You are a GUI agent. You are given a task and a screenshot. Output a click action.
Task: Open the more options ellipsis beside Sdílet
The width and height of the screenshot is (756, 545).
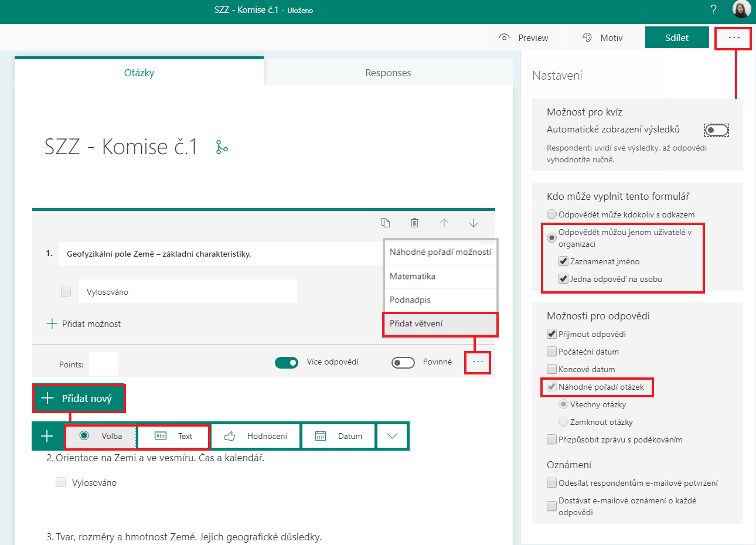[x=734, y=38]
